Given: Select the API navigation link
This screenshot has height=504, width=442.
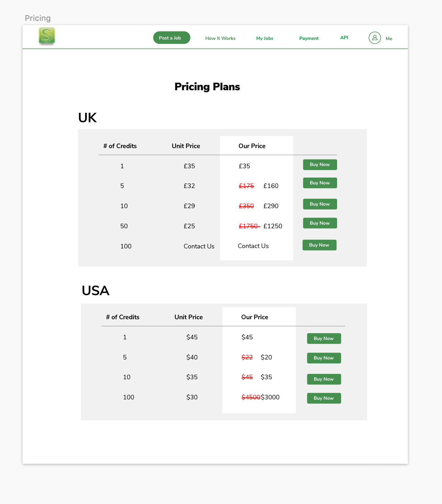Looking at the screenshot, I should pyautogui.click(x=344, y=37).
